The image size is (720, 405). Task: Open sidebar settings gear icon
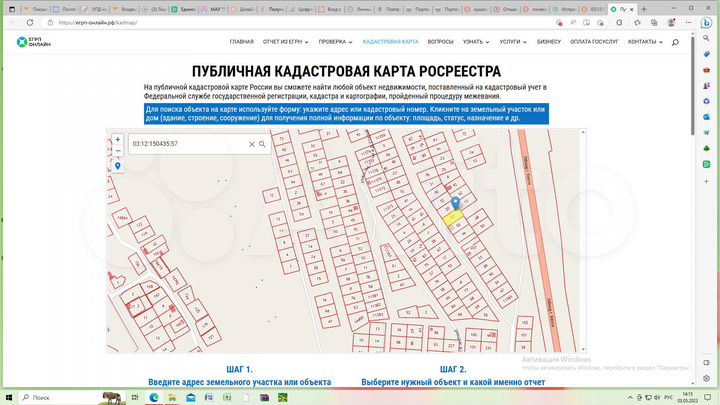[x=706, y=378]
